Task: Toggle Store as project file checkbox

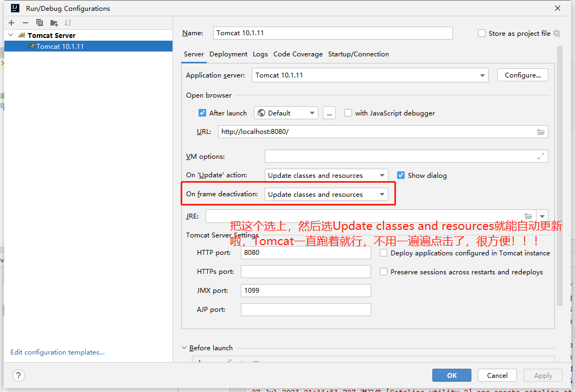Action: pos(482,34)
